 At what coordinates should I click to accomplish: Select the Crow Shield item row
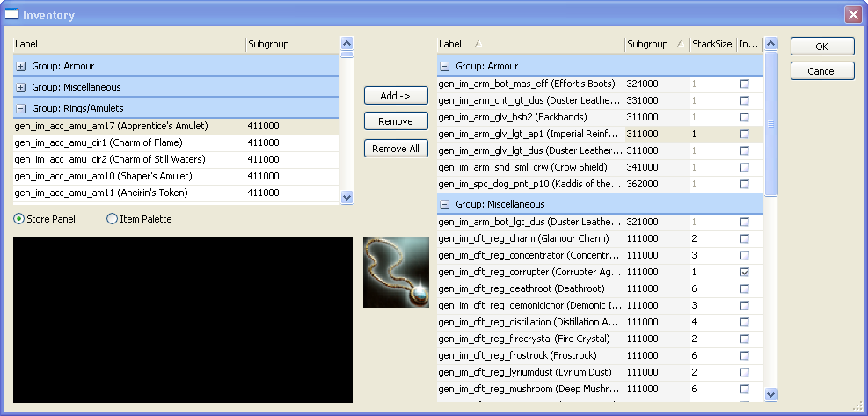528,167
